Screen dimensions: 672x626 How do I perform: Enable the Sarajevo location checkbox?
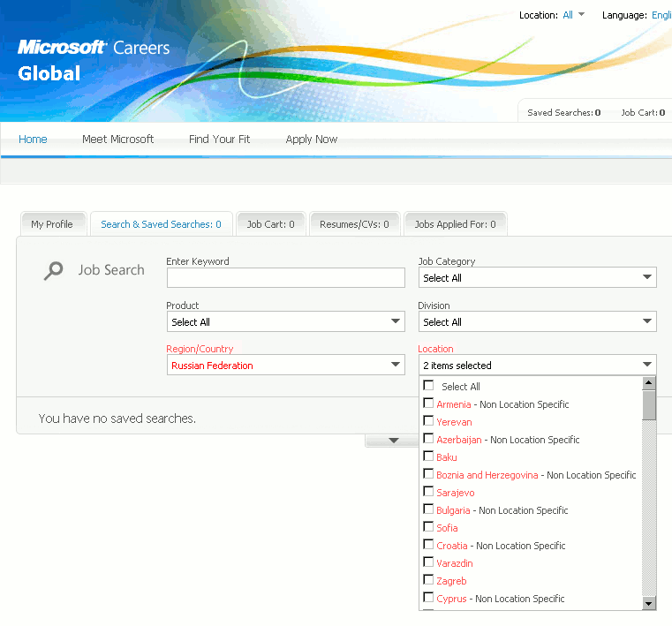(429, 492)
